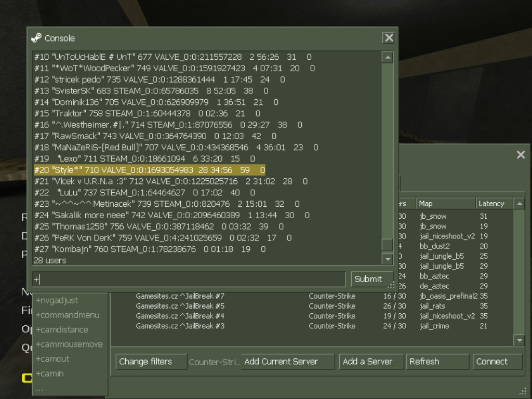Image resolution: width=532 pixels, height=399 pixels.
Task: Choose +nvgadjust autocomplete suggestion
Action: [57, 300]
